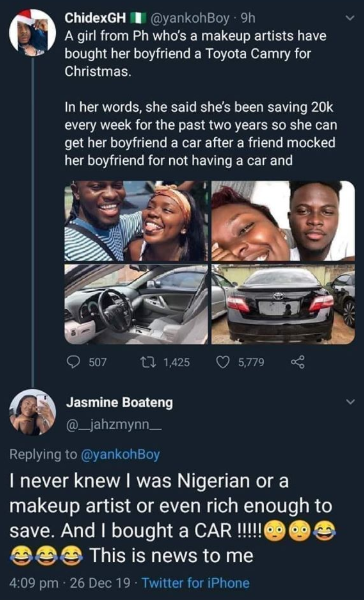Open Jasmine Boateng profile picture
Screen dimensions: 364x600
(x=33, y=412)
